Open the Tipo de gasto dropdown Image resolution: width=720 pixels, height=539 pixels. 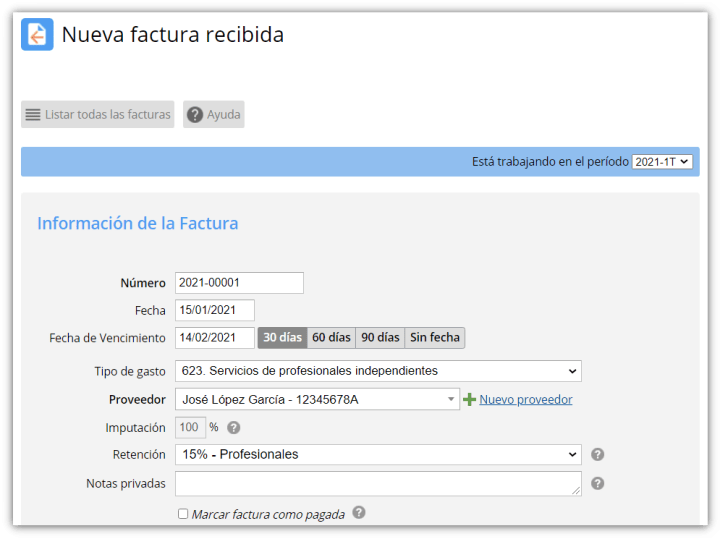tap(378, 371)
